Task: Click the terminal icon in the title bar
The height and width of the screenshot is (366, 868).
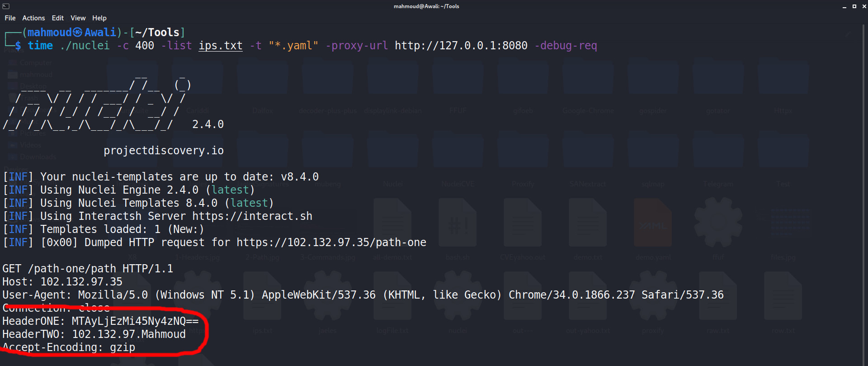Action: 6,6
